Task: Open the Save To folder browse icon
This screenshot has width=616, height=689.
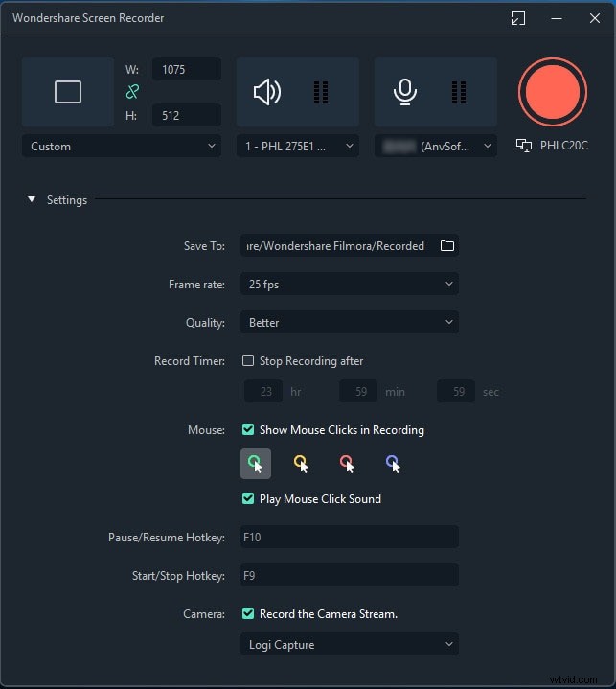Action: [446, 246]
